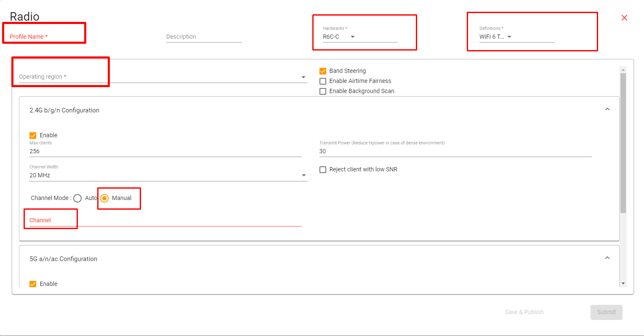Check Reject client with low SNR
Viewport: 644px width, 336px height.
(323, 170)
